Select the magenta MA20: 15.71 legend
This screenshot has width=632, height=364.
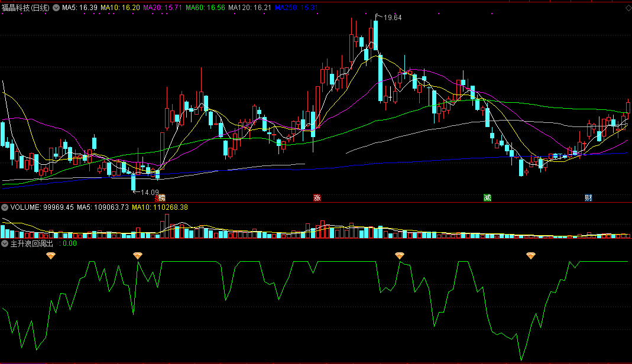click(163, 8)
